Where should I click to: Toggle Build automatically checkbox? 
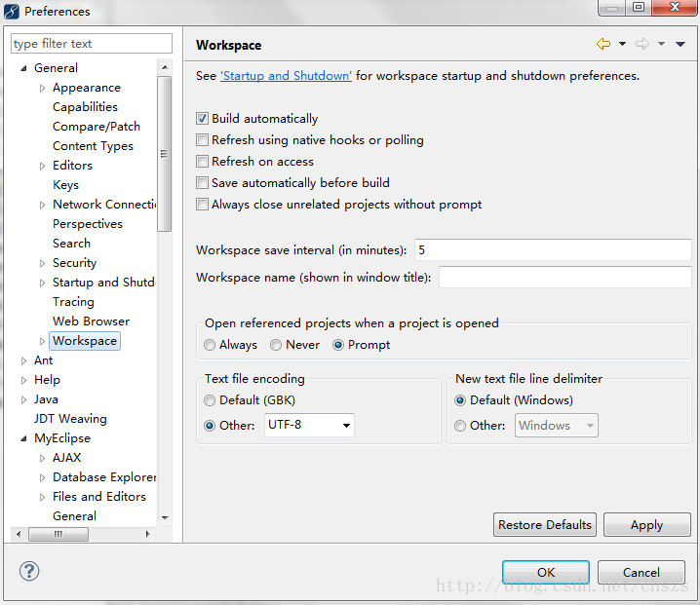click(x=202, y=118)
